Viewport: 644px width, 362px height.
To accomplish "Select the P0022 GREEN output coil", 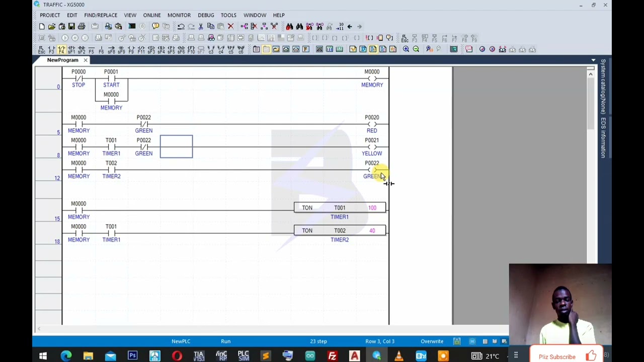I will [372, 169].
